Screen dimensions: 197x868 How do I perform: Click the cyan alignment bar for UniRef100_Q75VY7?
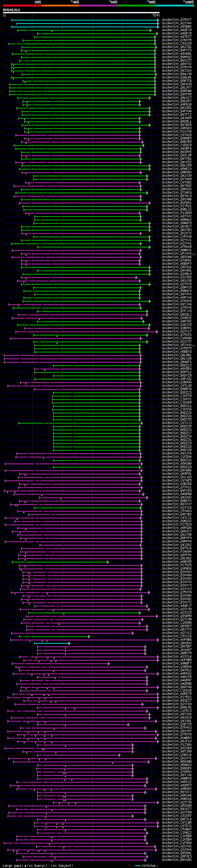[85, 20]
